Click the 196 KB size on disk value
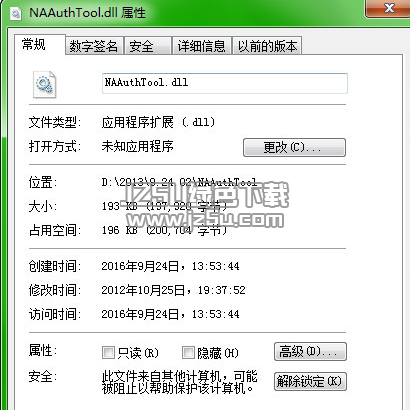The image size is (410, 410). (119, 230)
